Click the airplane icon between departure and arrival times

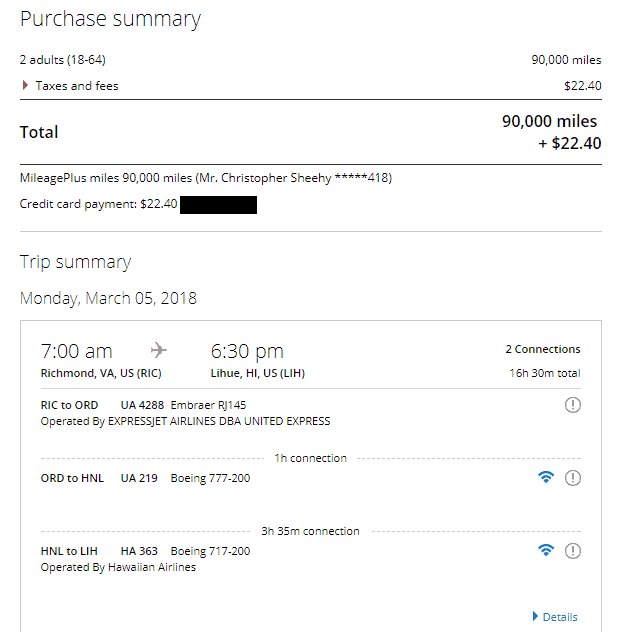coord(158,350)
